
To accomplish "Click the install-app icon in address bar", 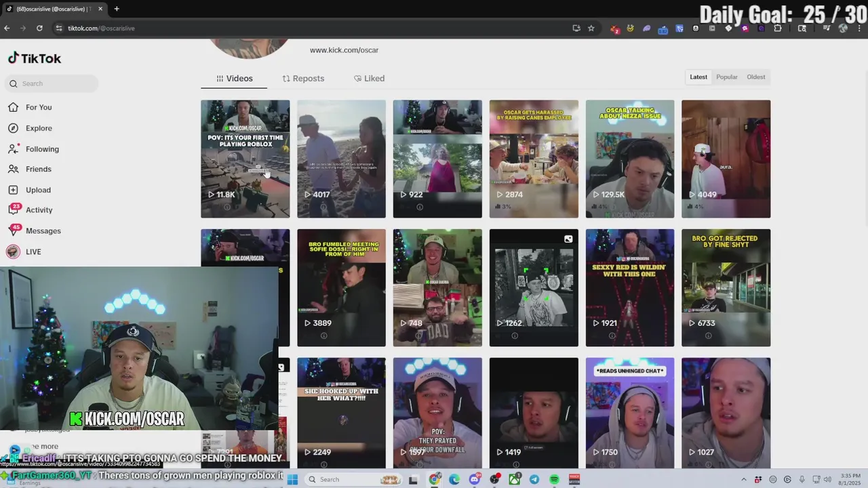I will click(576, 28).
